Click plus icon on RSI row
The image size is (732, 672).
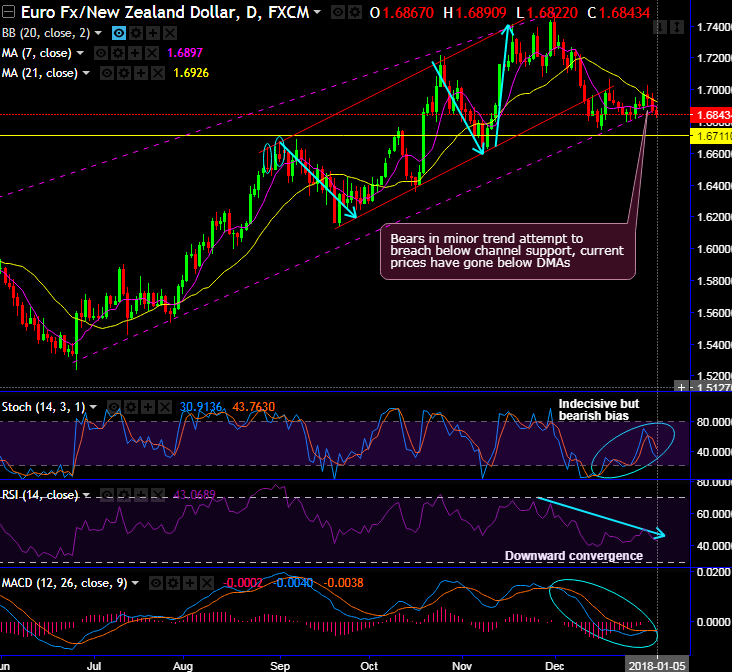coord(141,495)
